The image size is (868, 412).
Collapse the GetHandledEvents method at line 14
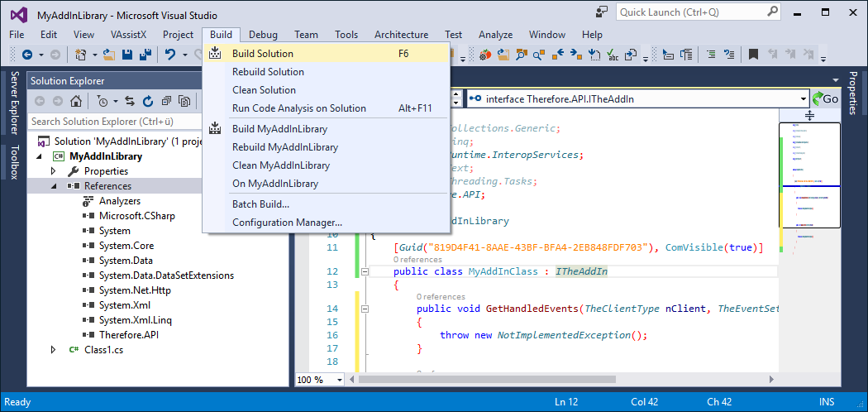(x=365, y=309)
